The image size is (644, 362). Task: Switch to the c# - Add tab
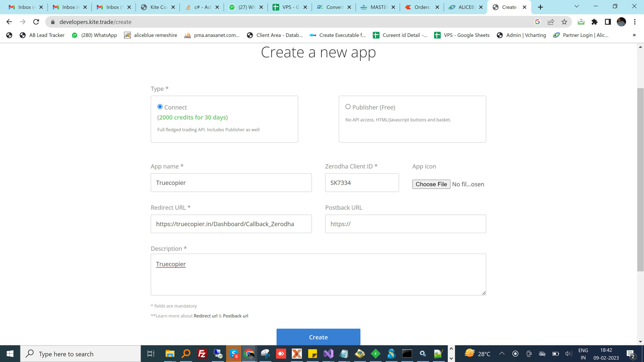pyautogui.click(x=199, y=7)
